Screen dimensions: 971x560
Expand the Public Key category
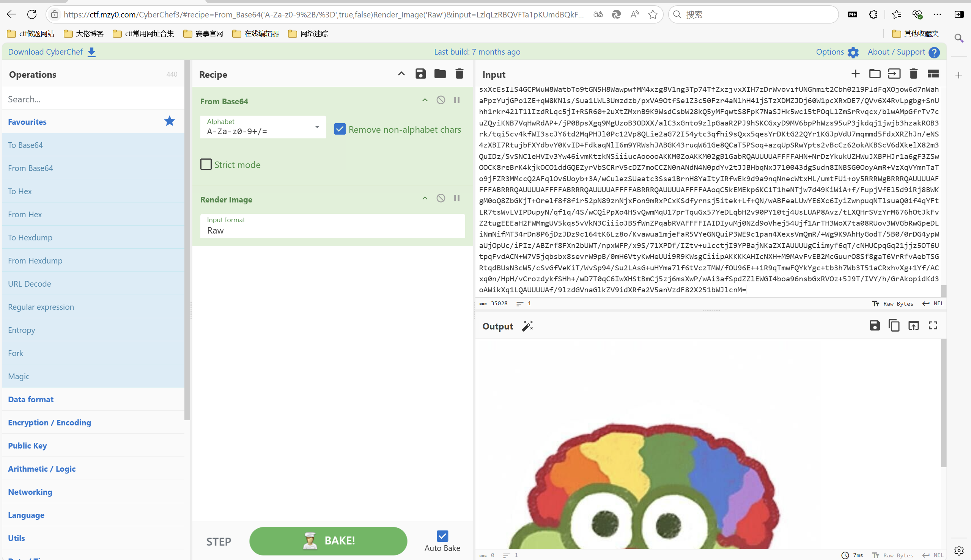click(93, 445)
